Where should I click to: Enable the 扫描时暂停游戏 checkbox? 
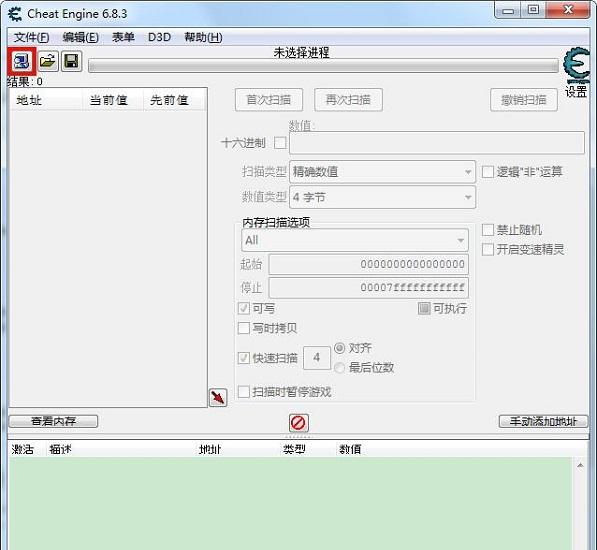coord(244,392)
